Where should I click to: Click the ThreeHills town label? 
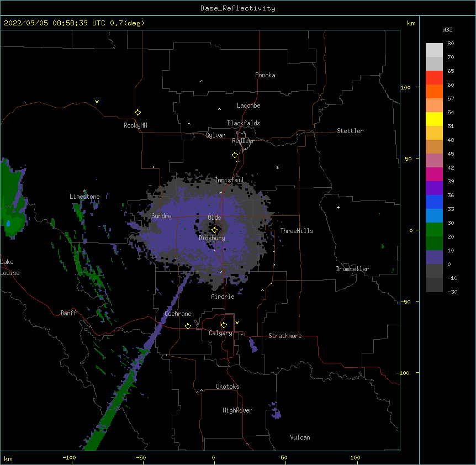click(297, 231)
